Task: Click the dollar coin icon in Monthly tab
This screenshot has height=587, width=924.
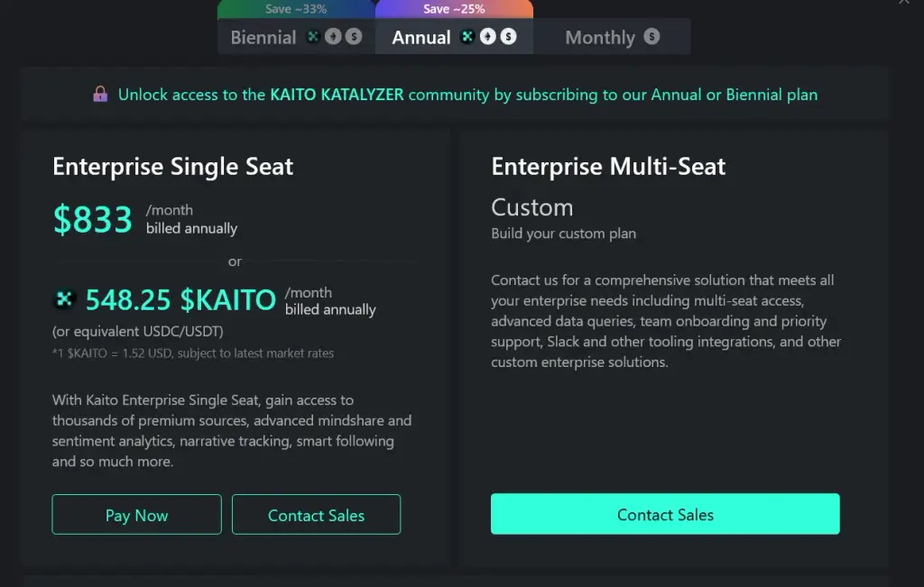Action: click(x=651, y=36)
